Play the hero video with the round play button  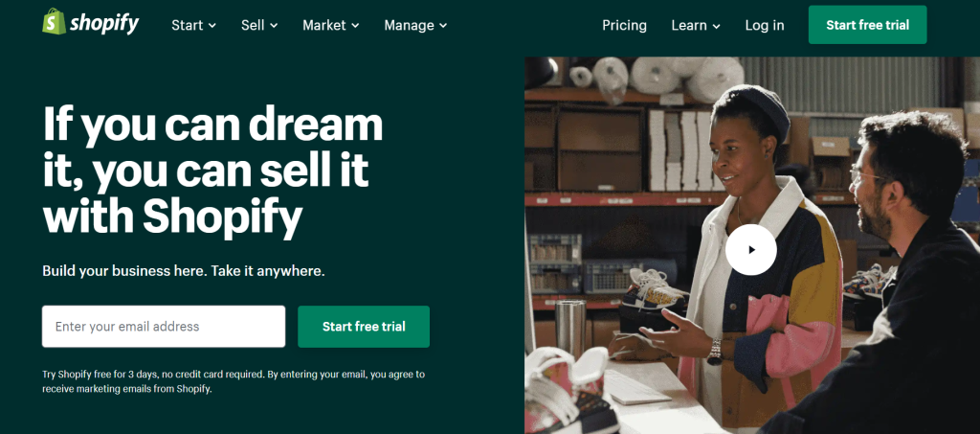point(751,249)
